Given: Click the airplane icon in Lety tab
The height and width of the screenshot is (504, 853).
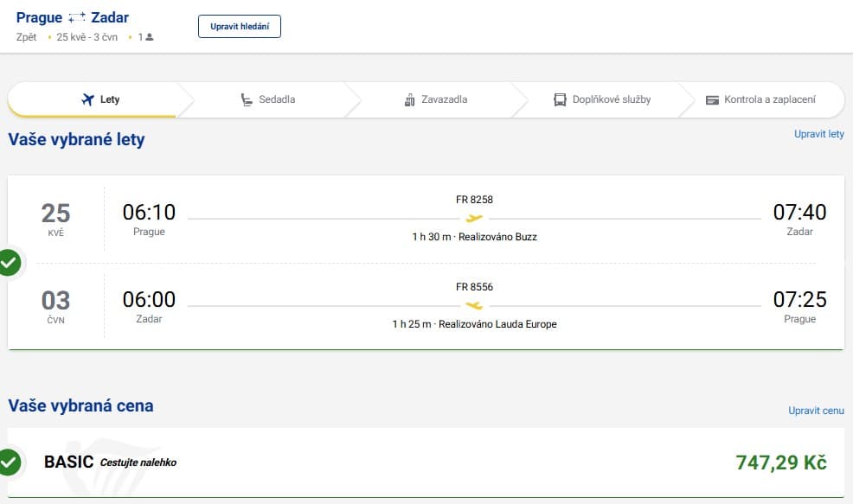Looking at the screenshot, I should click(87, 99).
